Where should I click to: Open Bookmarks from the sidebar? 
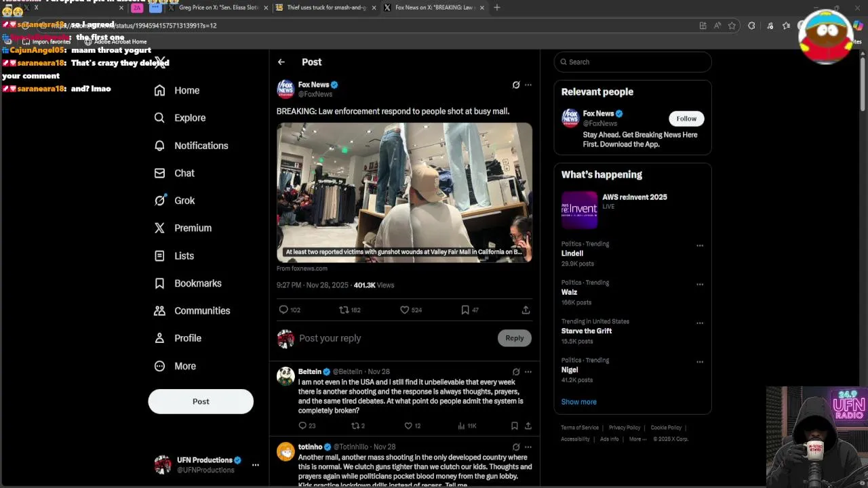188,283
